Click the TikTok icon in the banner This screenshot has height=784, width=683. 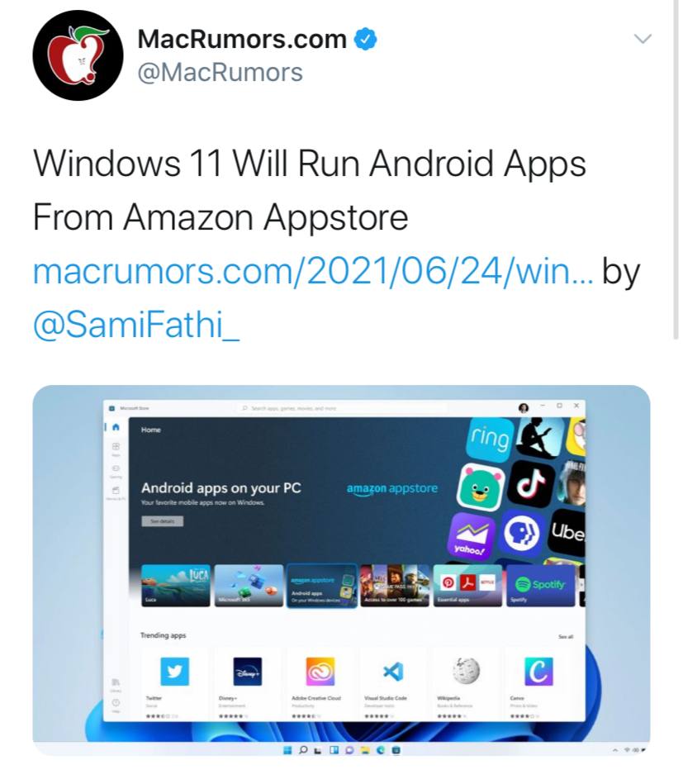point(531,484)
